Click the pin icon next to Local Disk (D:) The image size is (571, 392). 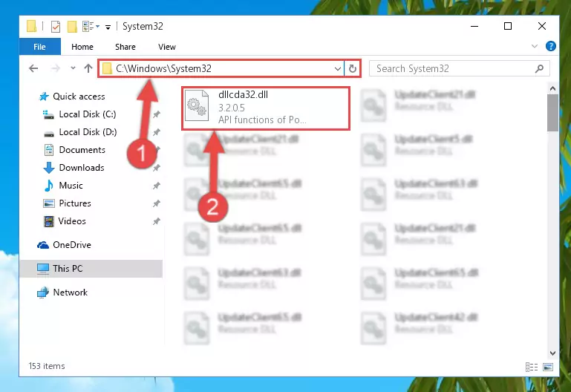pos(156,132)
